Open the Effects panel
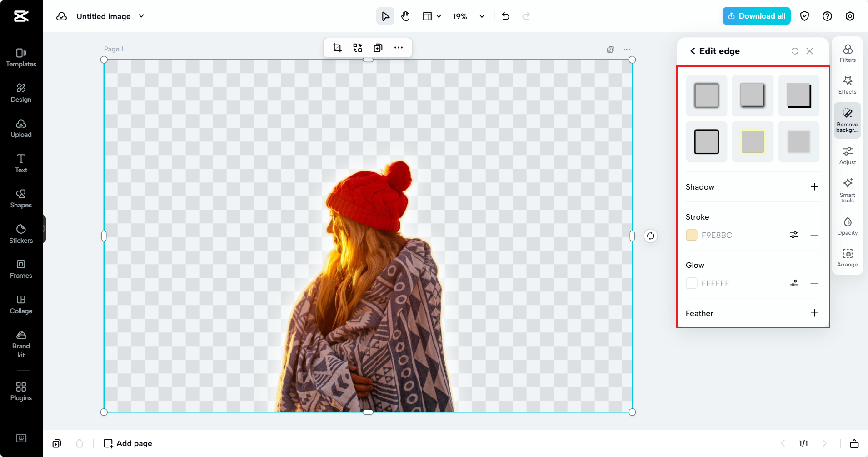Screen dimensions: 868x457 click(x=847, y=85)
